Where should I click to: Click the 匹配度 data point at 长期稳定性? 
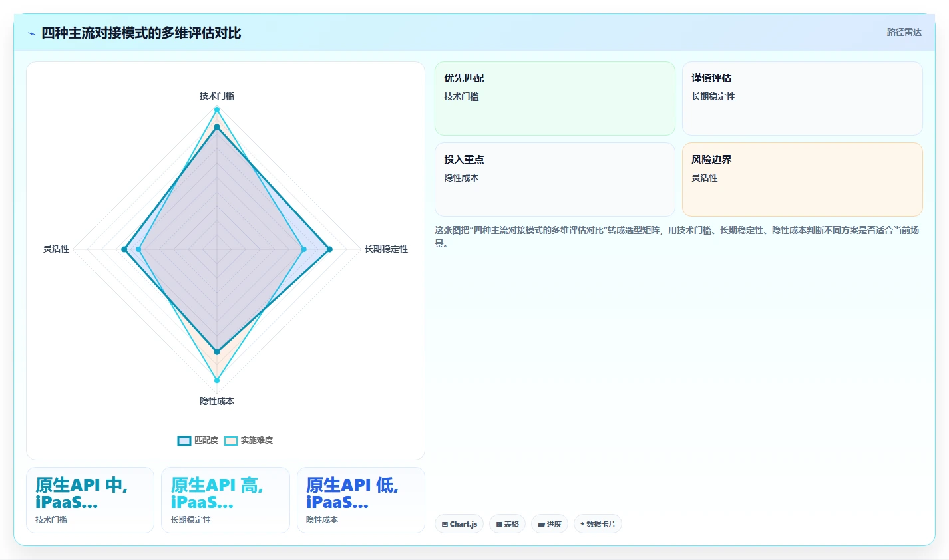point(329,249)
